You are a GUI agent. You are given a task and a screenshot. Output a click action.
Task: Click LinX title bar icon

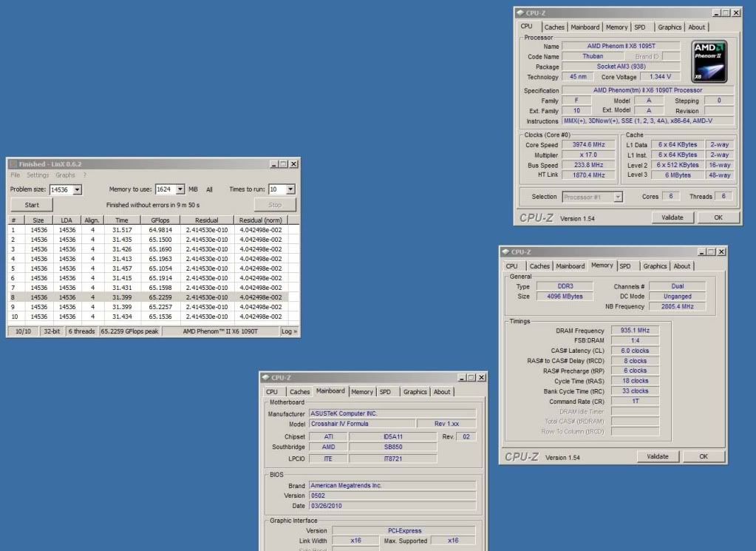(x=13, y=164)
